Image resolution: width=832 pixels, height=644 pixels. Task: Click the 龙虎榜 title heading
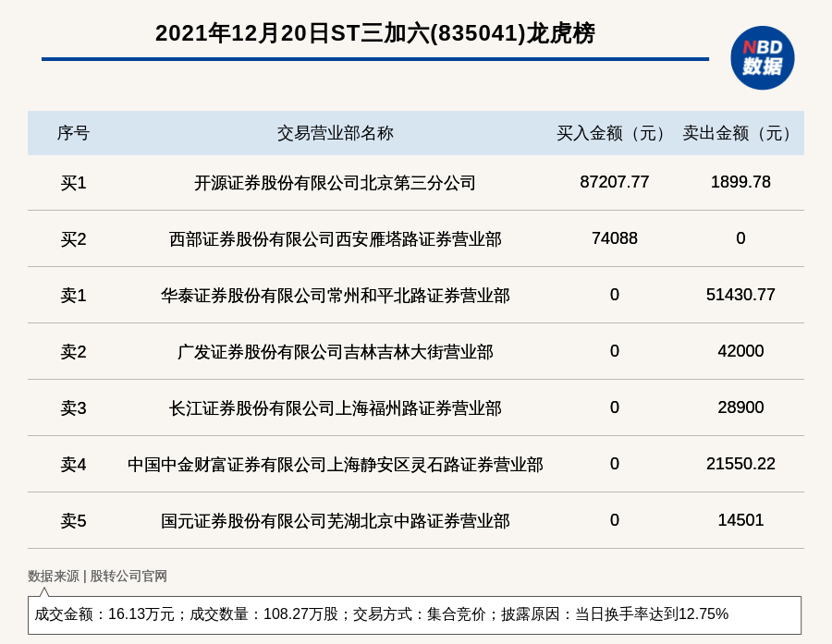(x=374, y=33)
